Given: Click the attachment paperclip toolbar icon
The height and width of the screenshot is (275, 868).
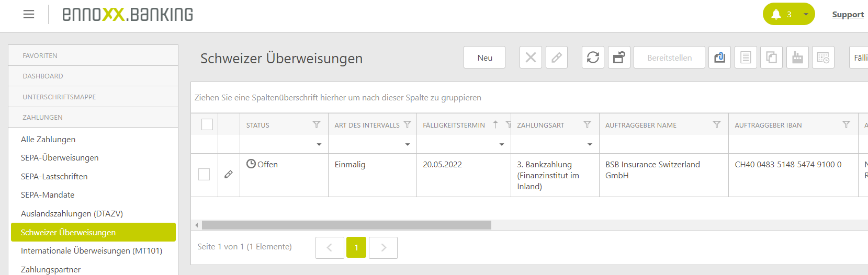Looking at the screenshot, I should (719, 58).
